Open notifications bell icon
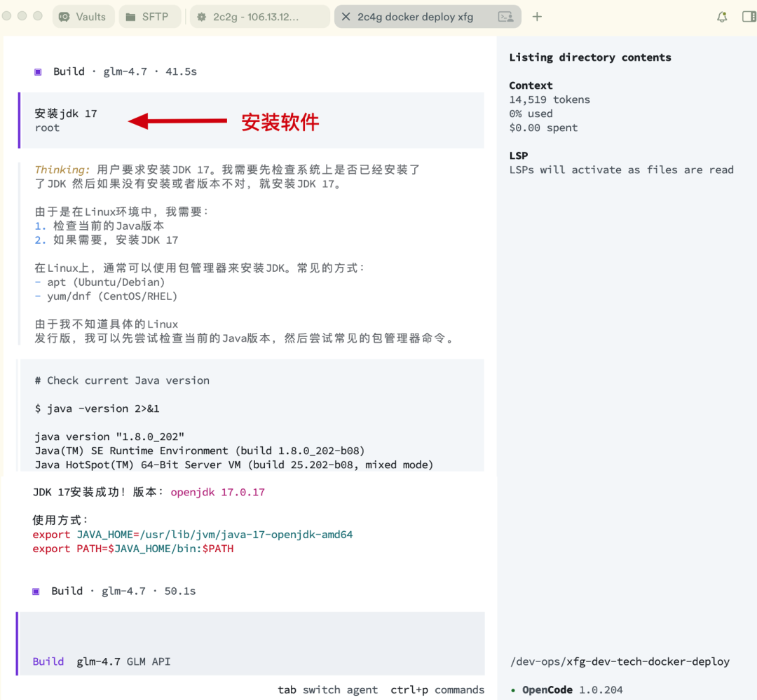Screen dimensions: 757x700 click(722, 17)
